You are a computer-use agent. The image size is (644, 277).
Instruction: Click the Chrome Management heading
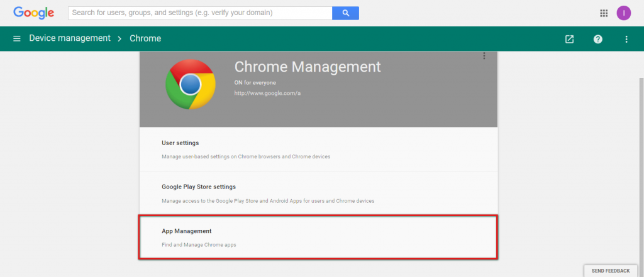click(307, 67)
